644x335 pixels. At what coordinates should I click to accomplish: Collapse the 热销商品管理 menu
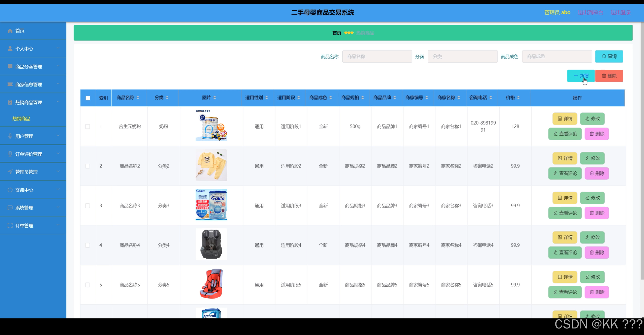point(58,101)
